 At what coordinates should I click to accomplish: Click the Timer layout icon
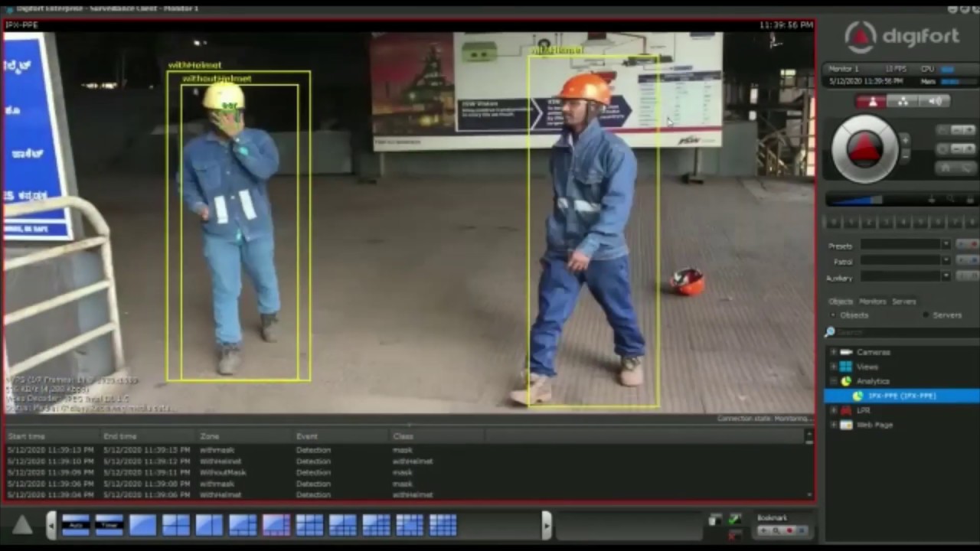pos(109,524)
